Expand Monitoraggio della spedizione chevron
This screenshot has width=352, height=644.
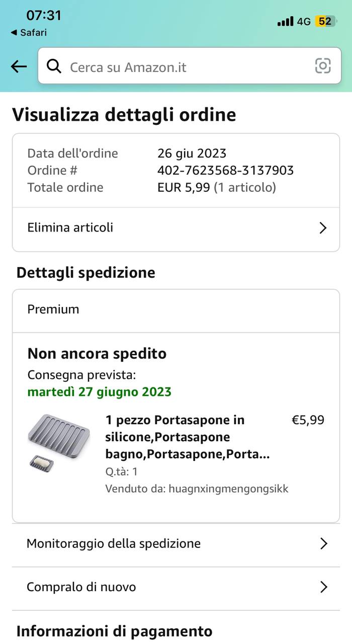click(324, 544)
